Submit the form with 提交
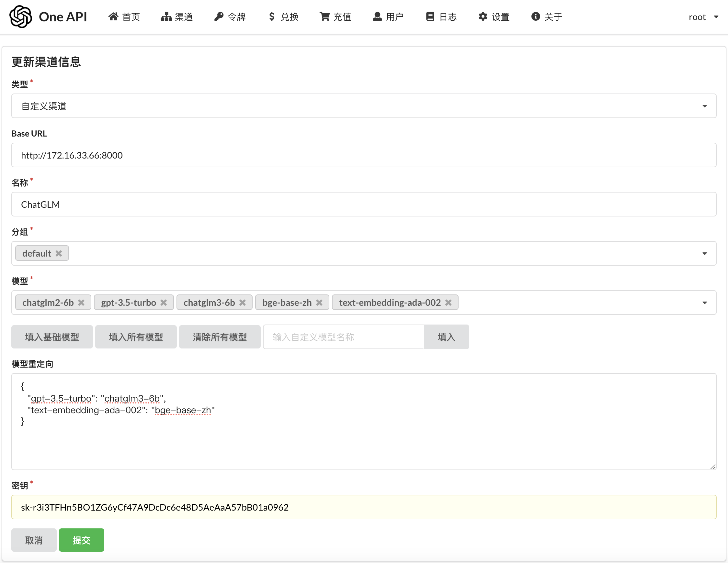The image size is (728, 563). click(81, 540)
